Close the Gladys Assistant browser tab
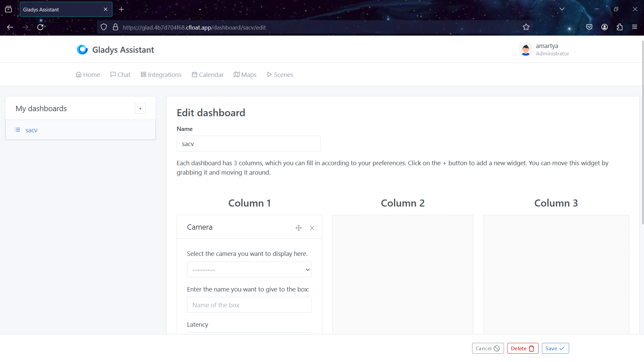644x362 pixels. [x=105, y=9]
